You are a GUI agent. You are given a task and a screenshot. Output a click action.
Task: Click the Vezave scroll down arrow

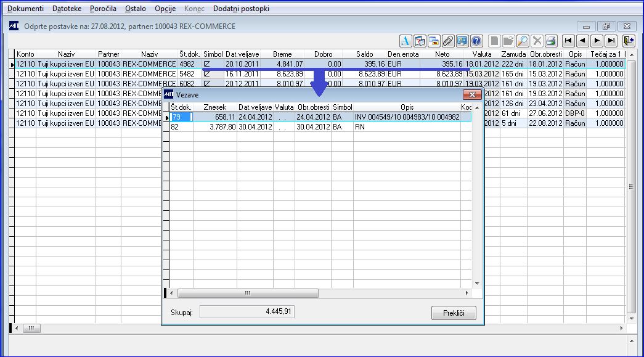(x=477, y=284)
